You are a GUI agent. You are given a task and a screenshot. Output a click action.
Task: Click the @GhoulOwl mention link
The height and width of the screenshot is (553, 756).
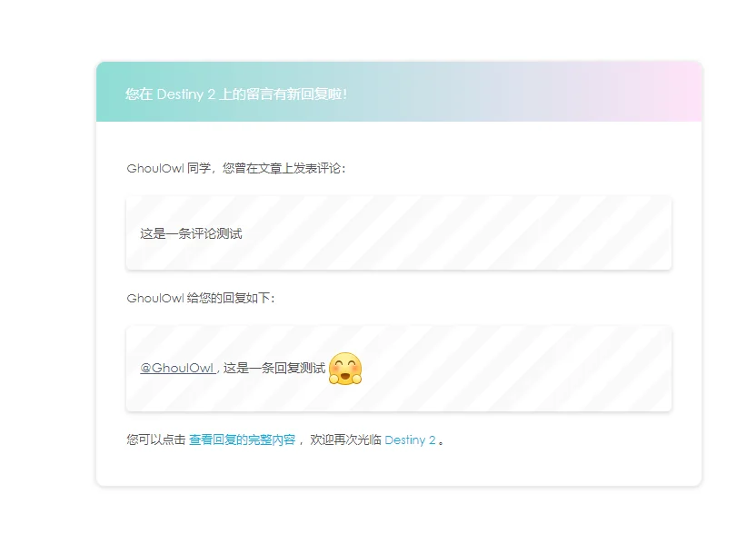[x=177, y=368]
